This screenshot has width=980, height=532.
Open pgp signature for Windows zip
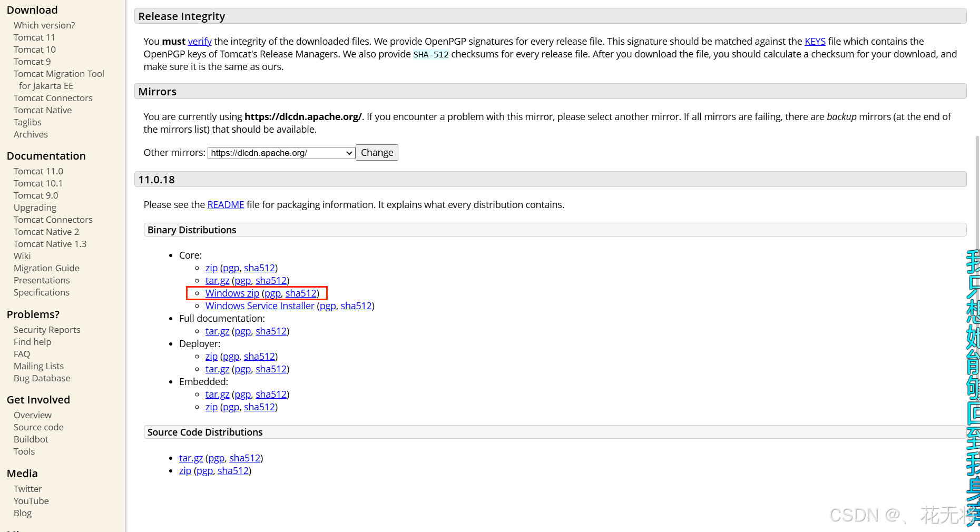point(272,293)
